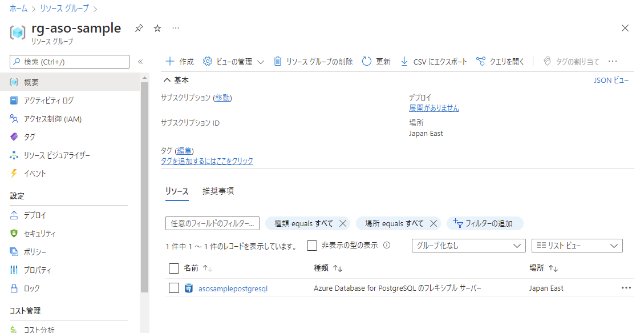Sort by 場所 column
This screenshot has height=333, width=644.
pos(544,268)
